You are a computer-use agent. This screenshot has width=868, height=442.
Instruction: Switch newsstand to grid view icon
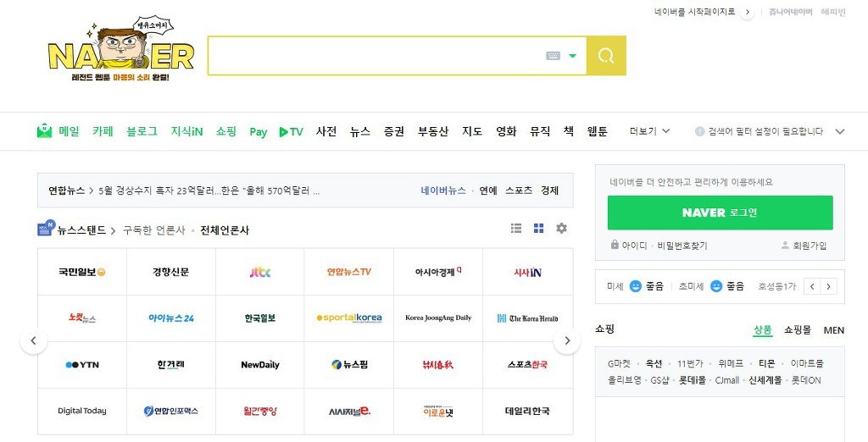coord(538,229)
